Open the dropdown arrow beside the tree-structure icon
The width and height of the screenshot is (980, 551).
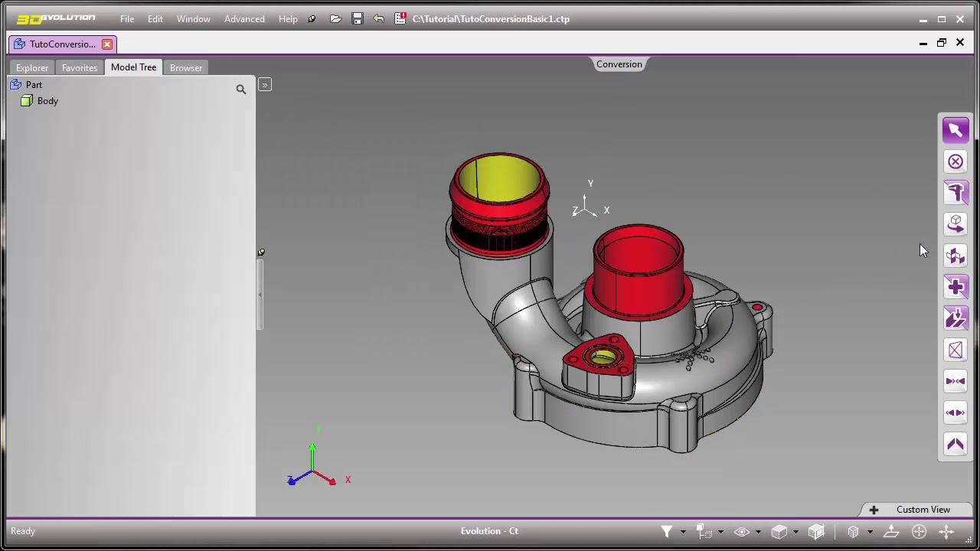click(720, 532)
